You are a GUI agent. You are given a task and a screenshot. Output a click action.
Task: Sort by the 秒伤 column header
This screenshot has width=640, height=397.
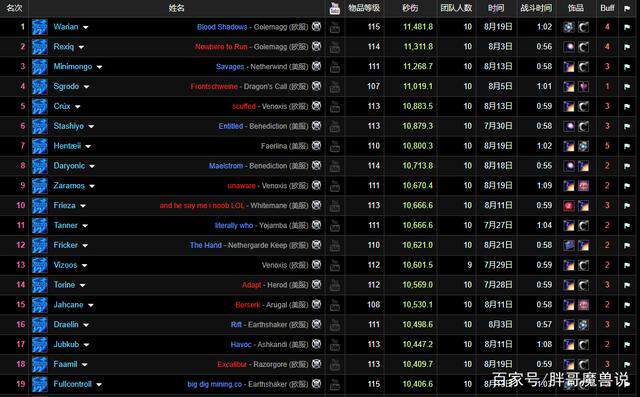(x=410, y=8)
